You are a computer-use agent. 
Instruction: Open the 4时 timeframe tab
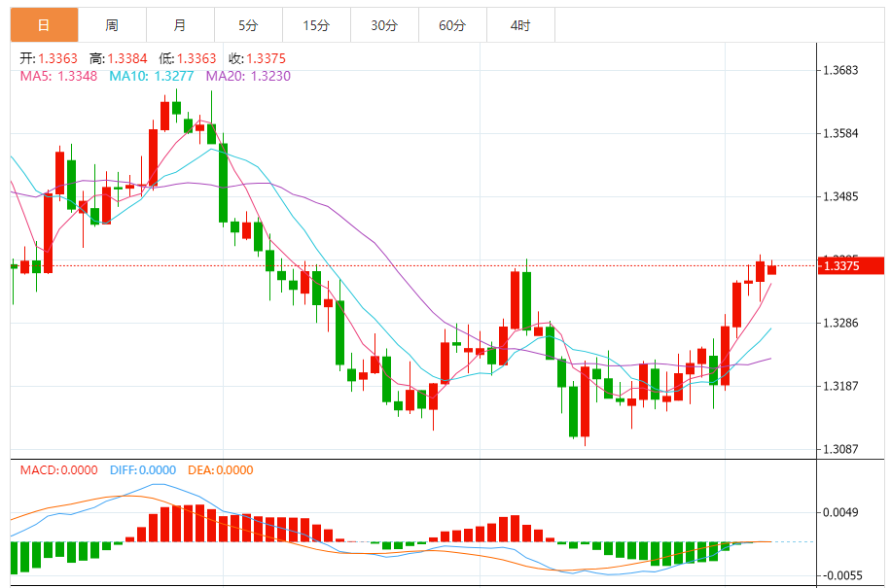pos(521,25)
